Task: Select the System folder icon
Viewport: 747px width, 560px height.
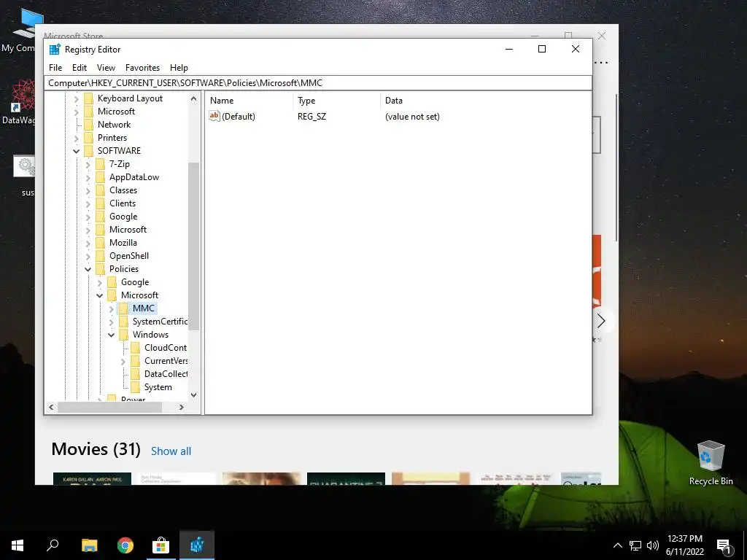Action: pos(135,388)
